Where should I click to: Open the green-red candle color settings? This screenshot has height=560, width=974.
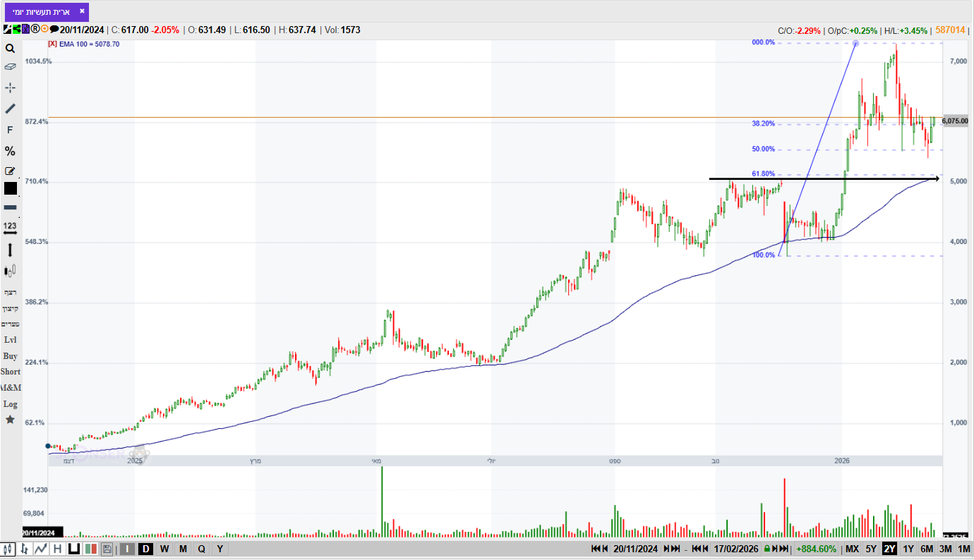point(90,549)
